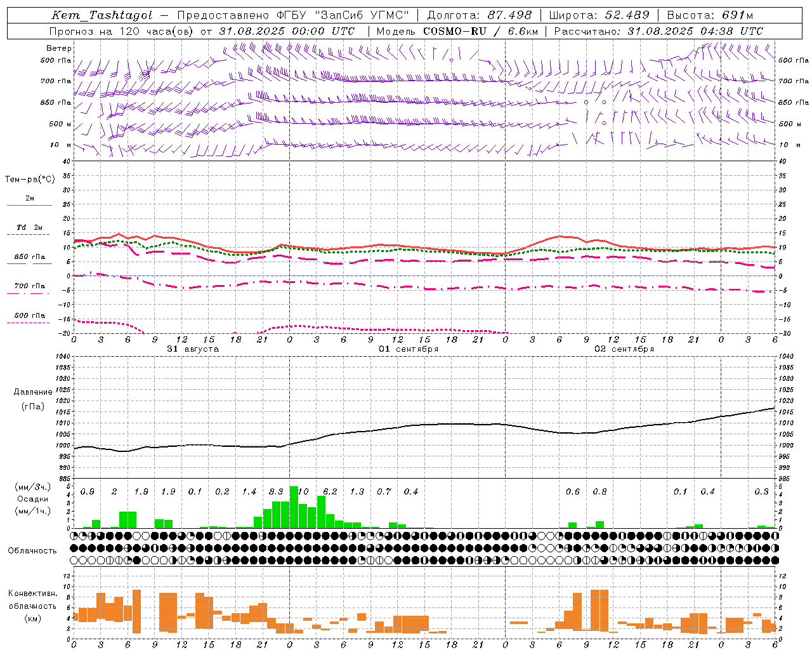Click the 6.2 precipitation total

(330, 492)
